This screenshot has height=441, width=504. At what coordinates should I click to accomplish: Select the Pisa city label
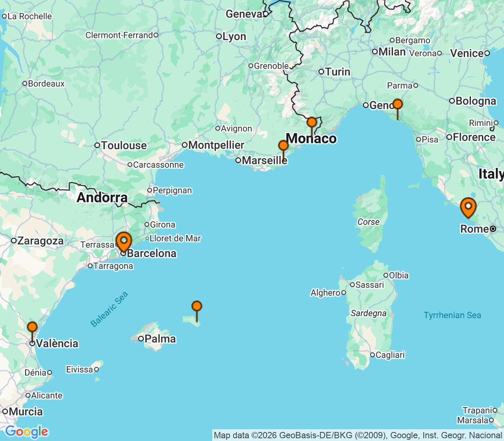430,140
